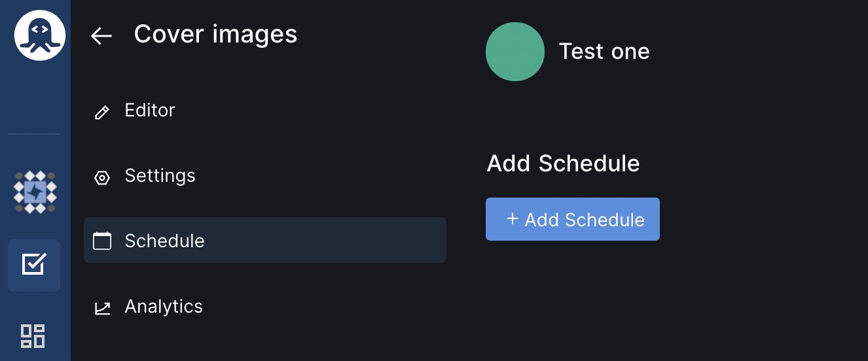Image resolution: width=868 pixels, height=361 pixels.
Task: Click the green circular avatar
Action: click(515, 52)
